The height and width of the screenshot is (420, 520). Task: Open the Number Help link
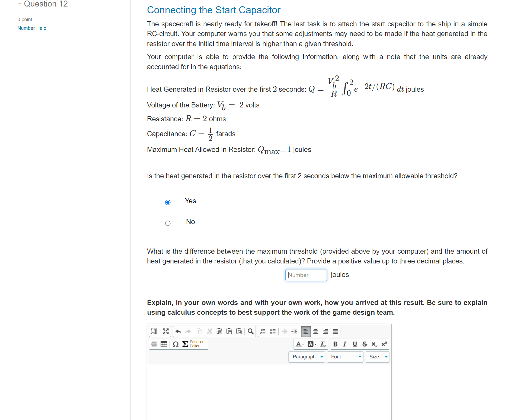pos(32,28)
